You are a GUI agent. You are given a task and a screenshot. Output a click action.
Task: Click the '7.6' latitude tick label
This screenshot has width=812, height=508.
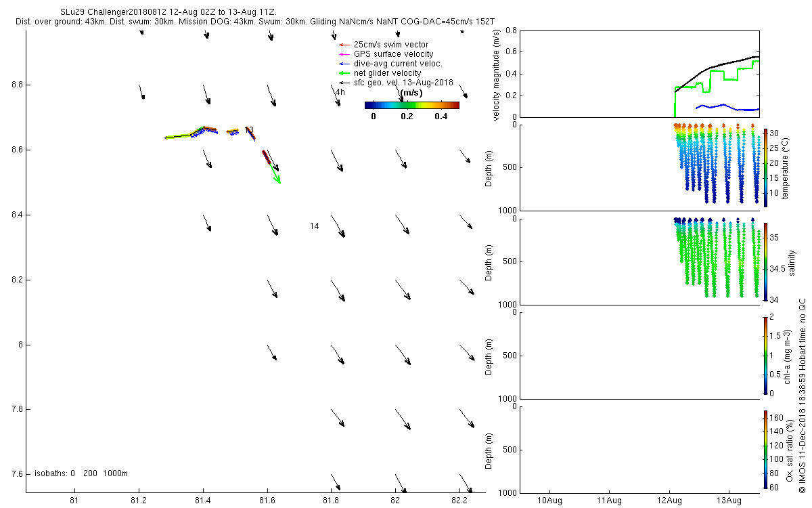pos(16,474)
